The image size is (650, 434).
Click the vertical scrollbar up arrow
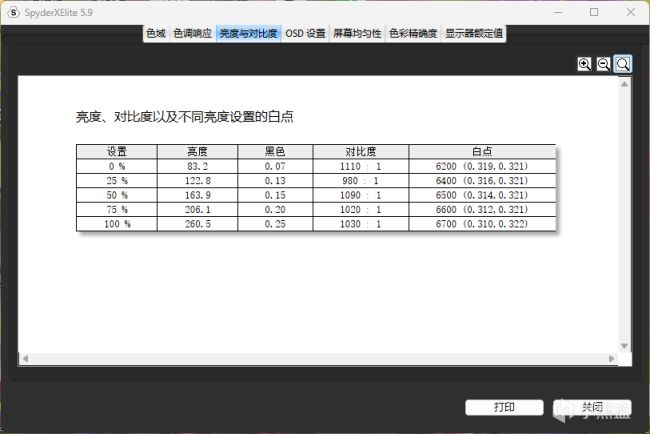pos(624,84)
